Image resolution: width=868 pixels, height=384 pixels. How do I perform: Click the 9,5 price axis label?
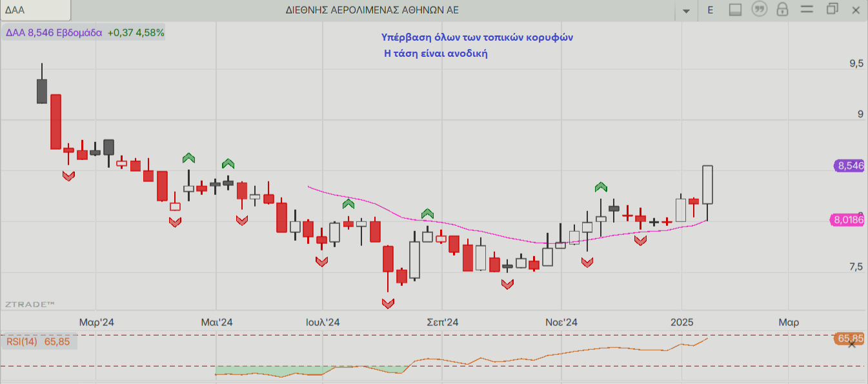pyautogui.click(x=856, y=64)
